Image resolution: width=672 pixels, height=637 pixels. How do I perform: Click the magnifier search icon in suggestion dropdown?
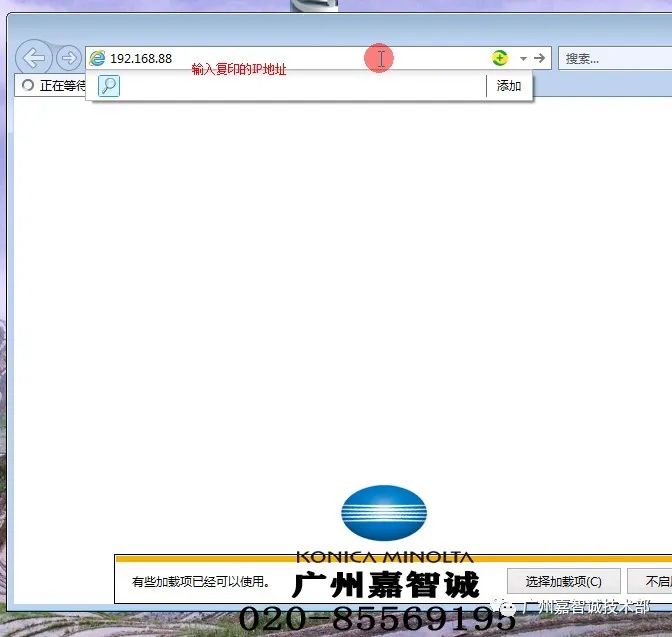coord(109,86)
